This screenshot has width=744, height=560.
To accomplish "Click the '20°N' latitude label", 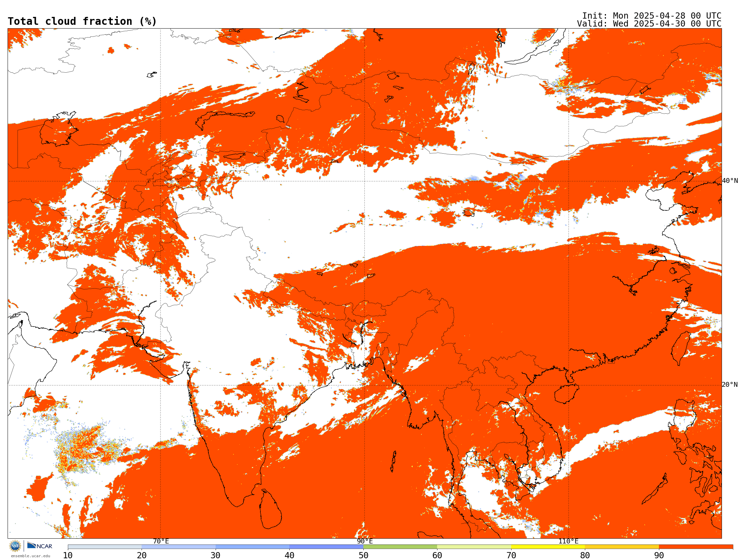I will pyautogui.click(x=730, y=385).
